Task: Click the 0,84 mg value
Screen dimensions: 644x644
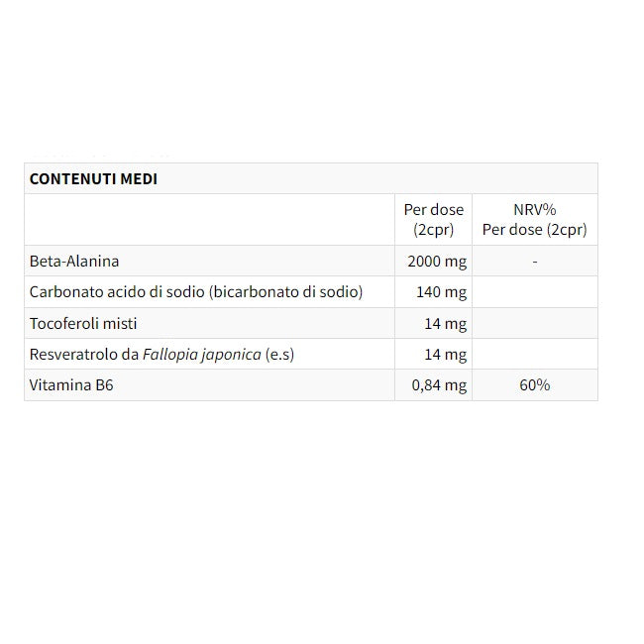Action: [x=438, y=384]
